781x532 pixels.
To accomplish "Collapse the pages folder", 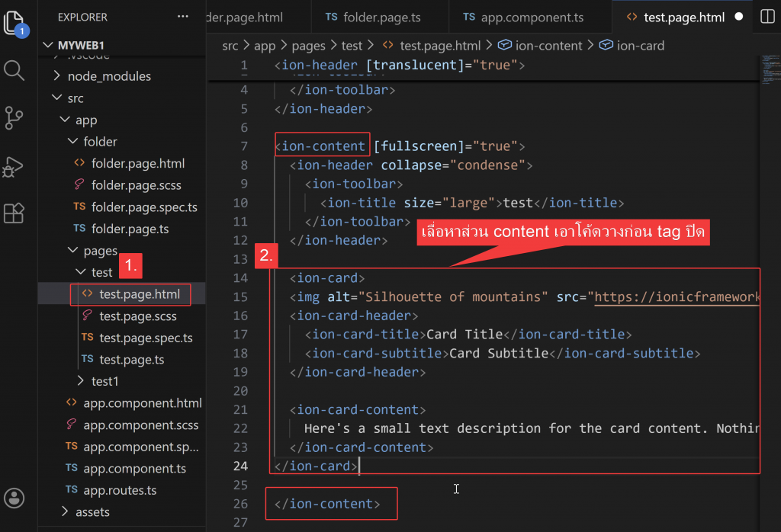I will click(100, 250).
